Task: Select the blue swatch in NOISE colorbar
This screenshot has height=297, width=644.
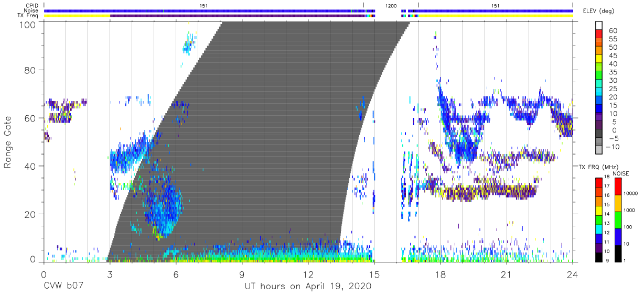Action: (x=617, y=237)
